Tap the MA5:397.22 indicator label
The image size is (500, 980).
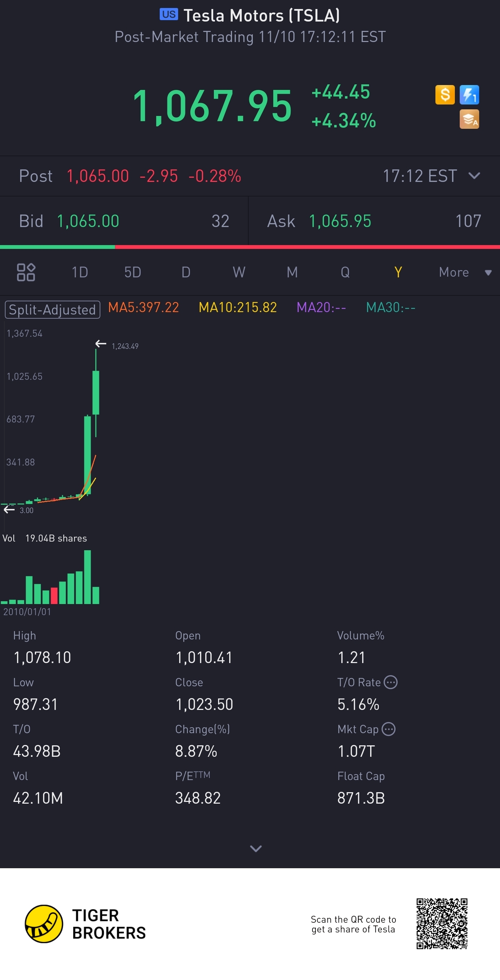point(143,307)
